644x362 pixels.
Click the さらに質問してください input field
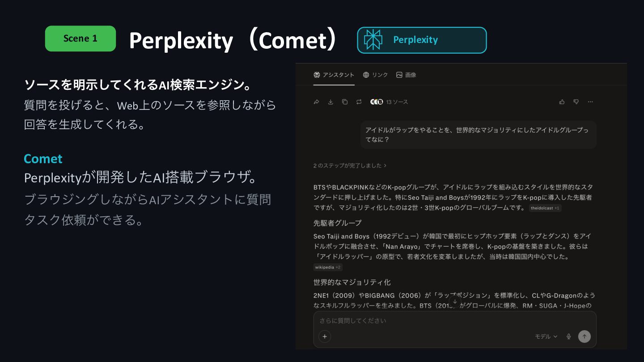click(455, 320)
